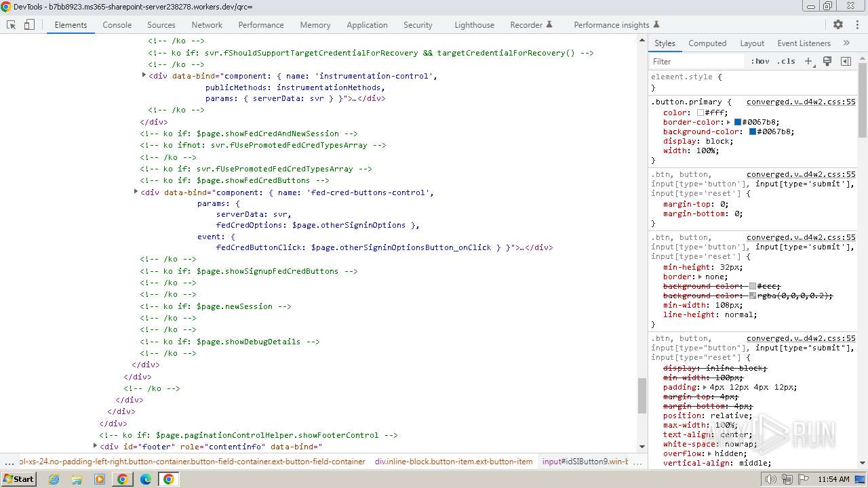Switch to the Memory tab
868x488 pixels.
(x=315, y=24)
